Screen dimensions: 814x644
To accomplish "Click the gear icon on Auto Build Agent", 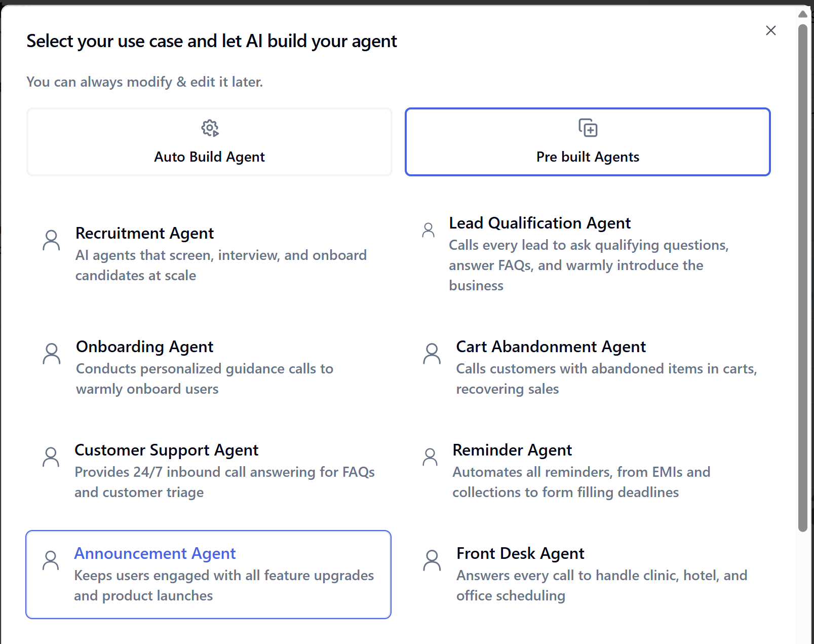I will tap(210, 128).
